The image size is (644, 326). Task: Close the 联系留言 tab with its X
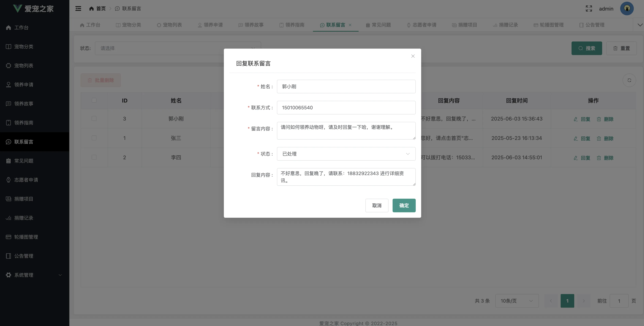pyautogui.click(x=350, y=25)
